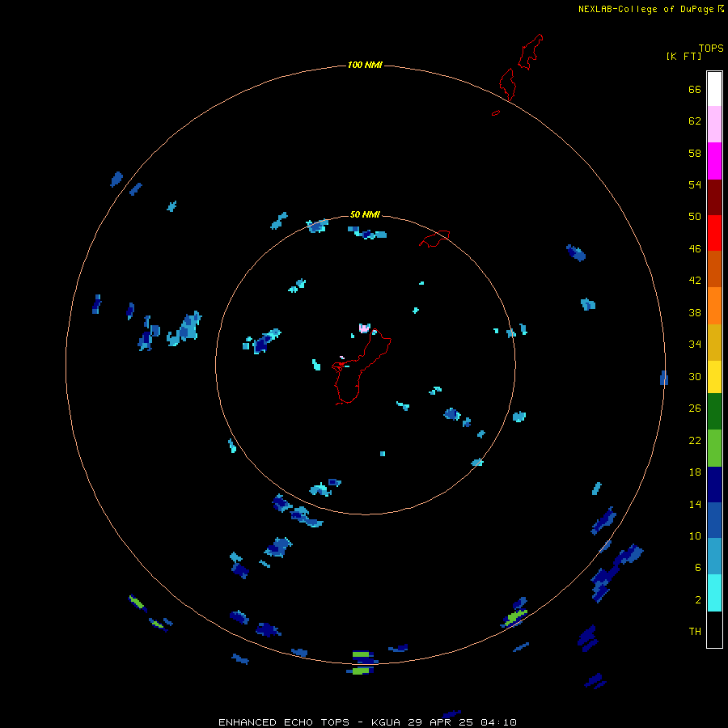The image size is (728, 728).
Task: Click the 58 value on the legend
Action: point(695,153)
